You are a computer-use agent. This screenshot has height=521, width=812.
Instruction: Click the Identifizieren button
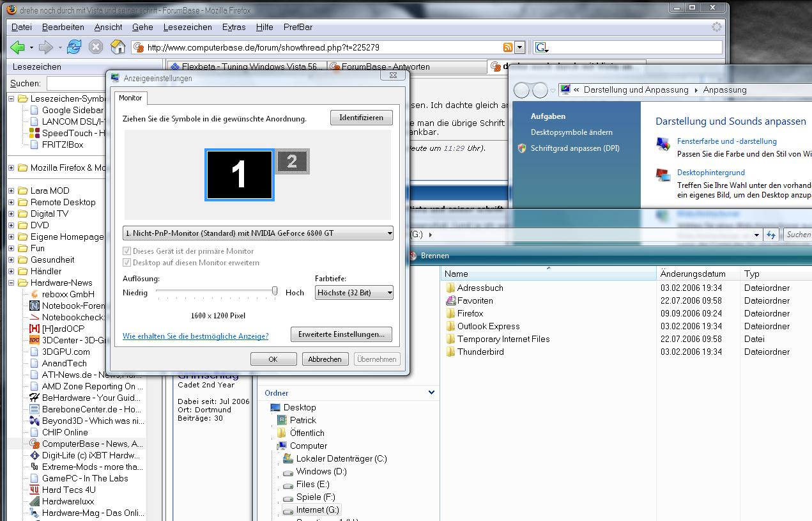362,118
